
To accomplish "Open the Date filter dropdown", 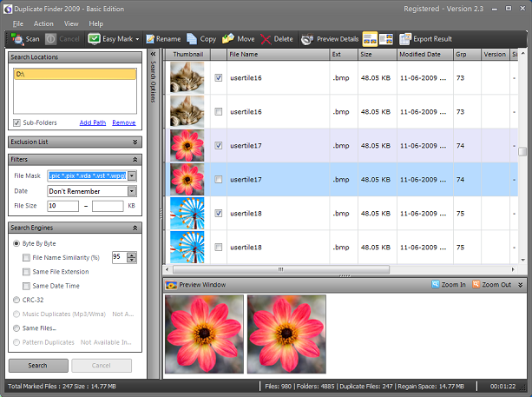I will (x=132, y=191).
